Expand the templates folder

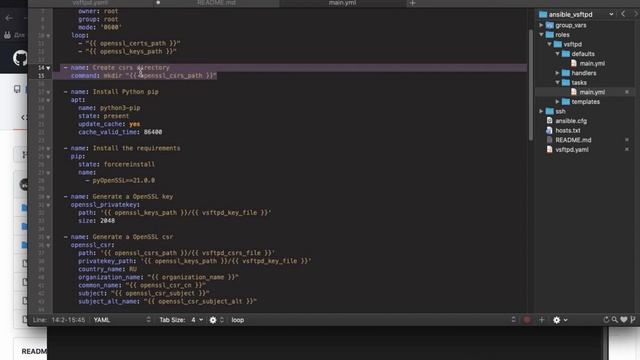coord(557,102)
